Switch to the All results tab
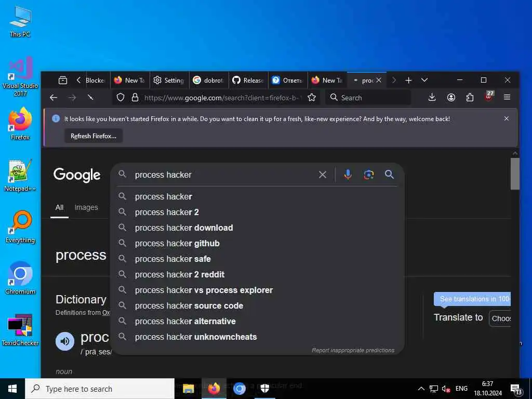Viewport: 532px width, 399px height. 59,208
